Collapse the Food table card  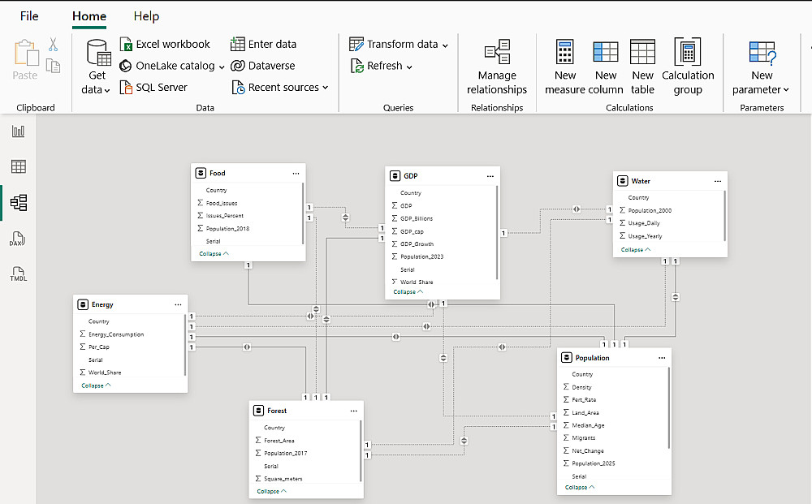coord(213,254)
